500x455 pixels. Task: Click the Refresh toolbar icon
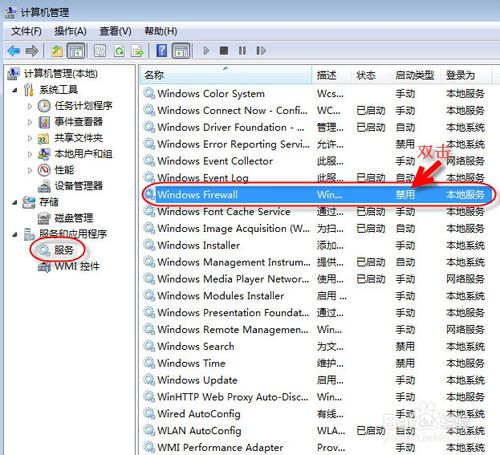tap(119, 51)
